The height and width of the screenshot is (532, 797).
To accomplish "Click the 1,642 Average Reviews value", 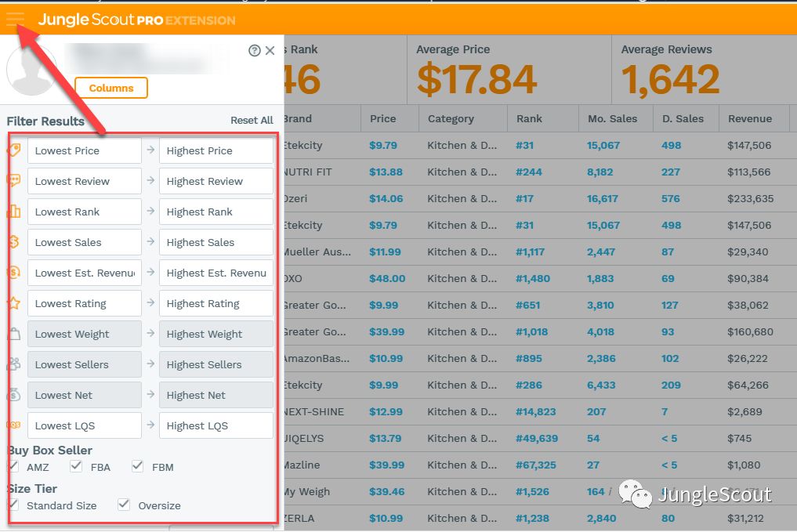I will (670, 79).
